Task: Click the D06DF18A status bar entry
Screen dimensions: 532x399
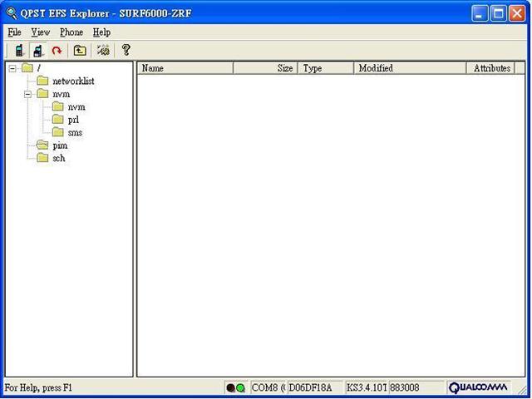Action: pyautogui.click(x=315, y=387)
